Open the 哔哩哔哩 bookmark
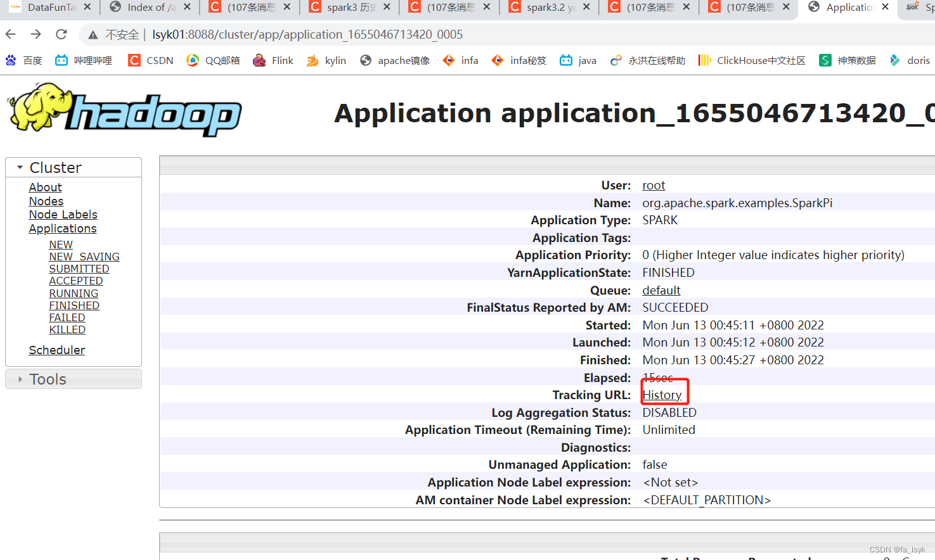The image size is (935, 560). [84, 60]
